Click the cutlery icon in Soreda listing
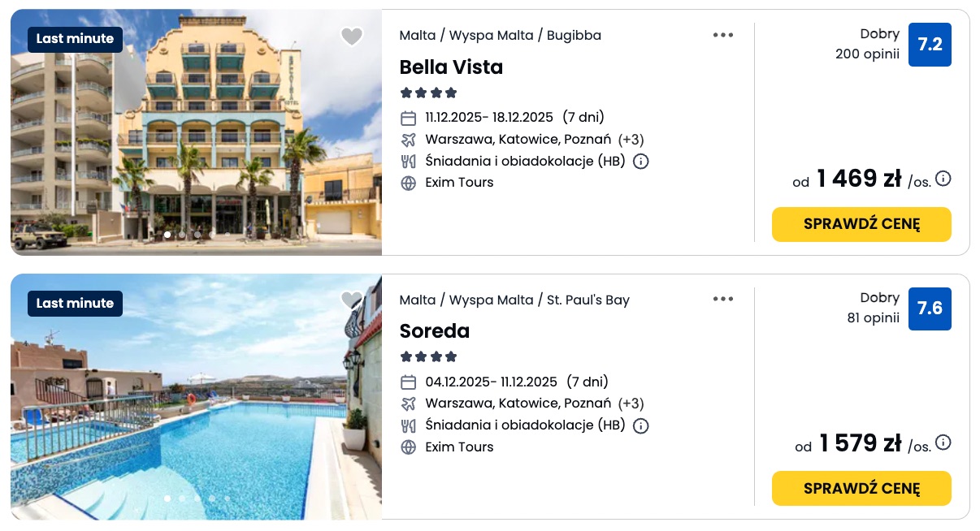This screenshot has width=980, height=531. [x=409, y=425]
